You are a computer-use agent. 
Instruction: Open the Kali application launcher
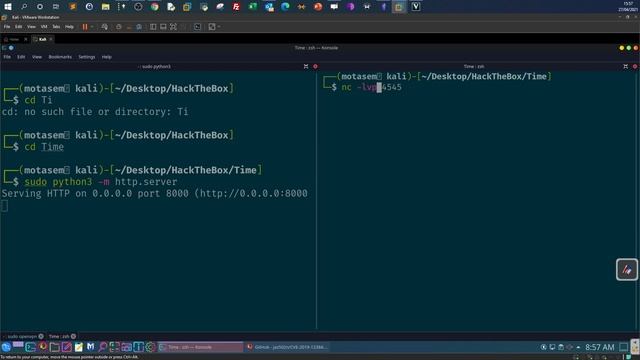(6, 347)
